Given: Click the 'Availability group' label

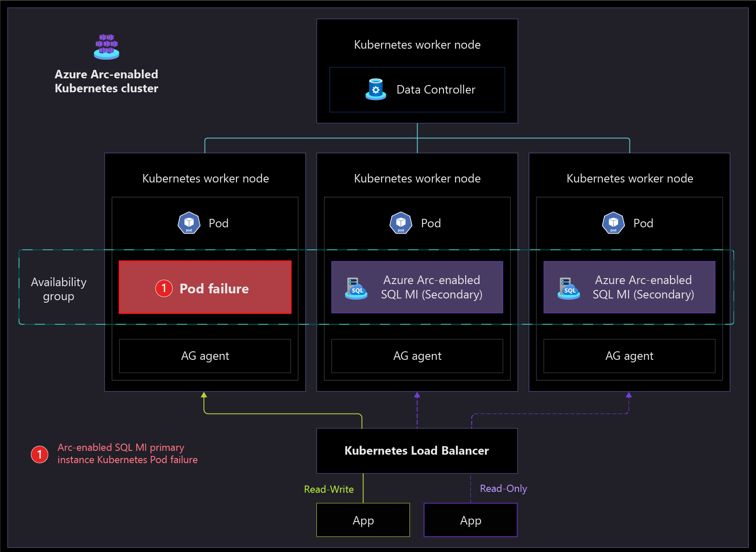Looking at the screenshot, I should 59,289.
